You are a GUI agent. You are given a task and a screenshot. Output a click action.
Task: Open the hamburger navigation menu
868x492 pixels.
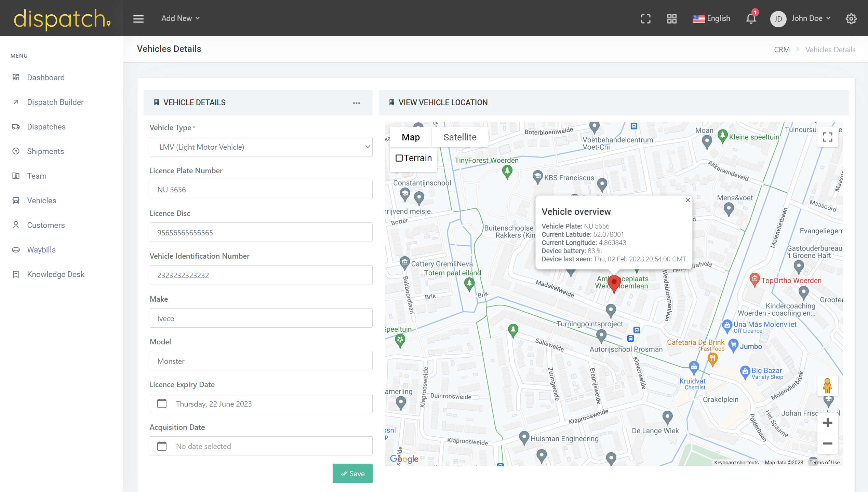pos(138,18)
